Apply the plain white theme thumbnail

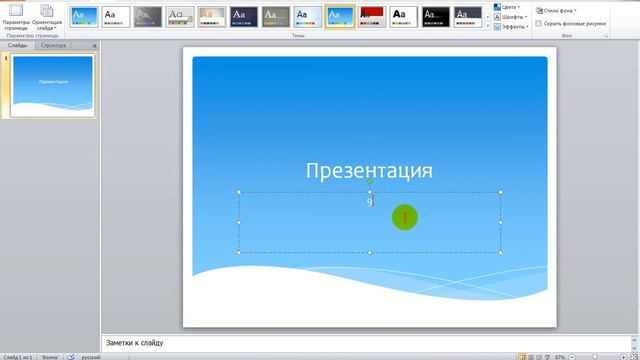(x=116, y=17)
